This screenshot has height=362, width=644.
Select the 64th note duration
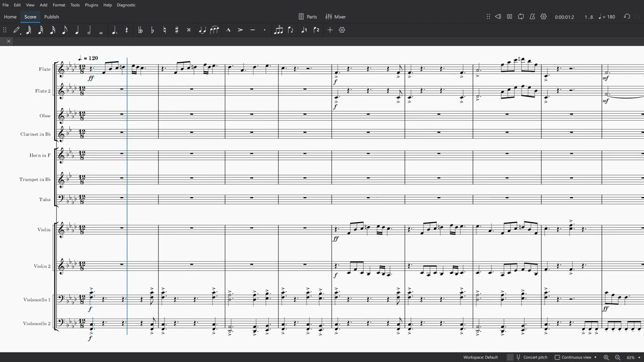point(29,30)
